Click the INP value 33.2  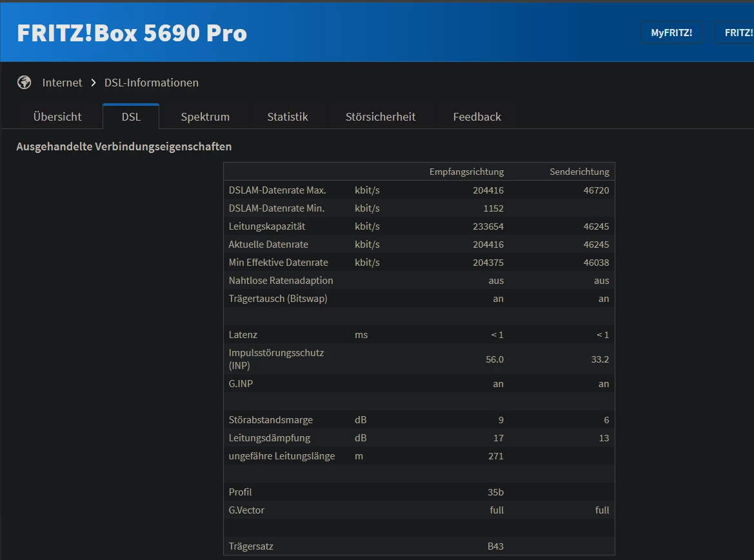tap(600, 359)
